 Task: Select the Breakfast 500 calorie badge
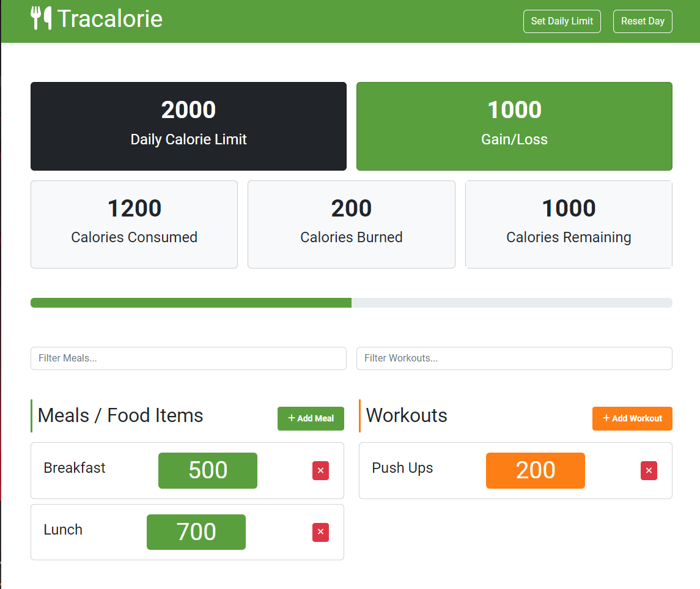tap(208, 470)
